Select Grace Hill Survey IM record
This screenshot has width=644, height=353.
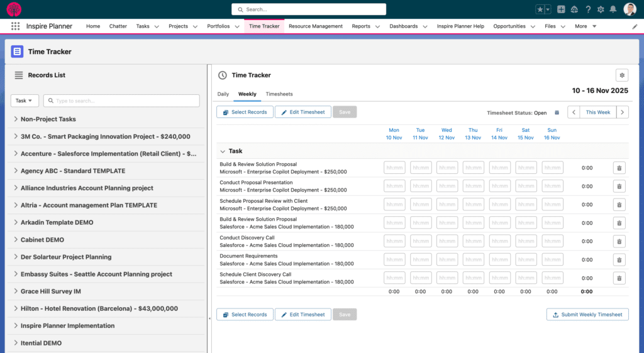[51, 291]
